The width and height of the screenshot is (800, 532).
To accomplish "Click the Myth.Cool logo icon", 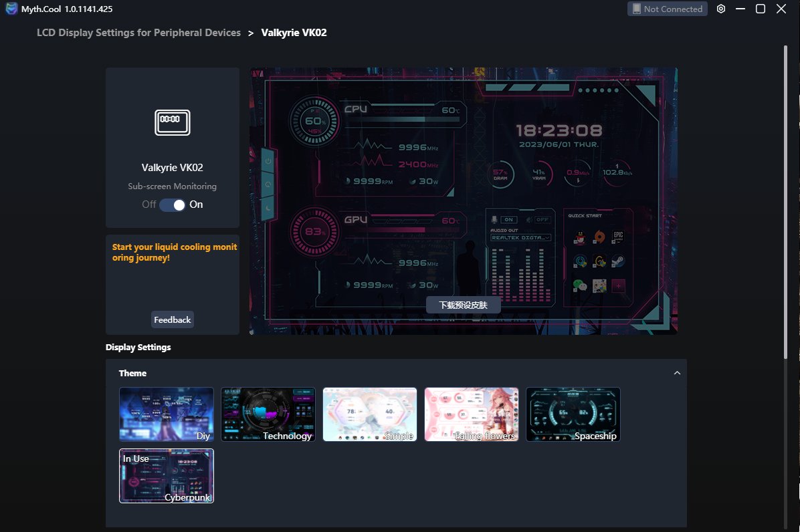I will (x=12, y=9).
